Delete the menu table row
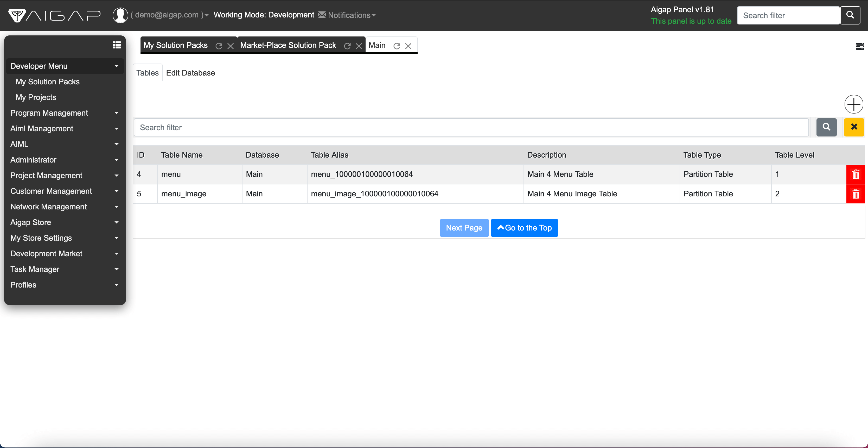 [x=856, y=175]
